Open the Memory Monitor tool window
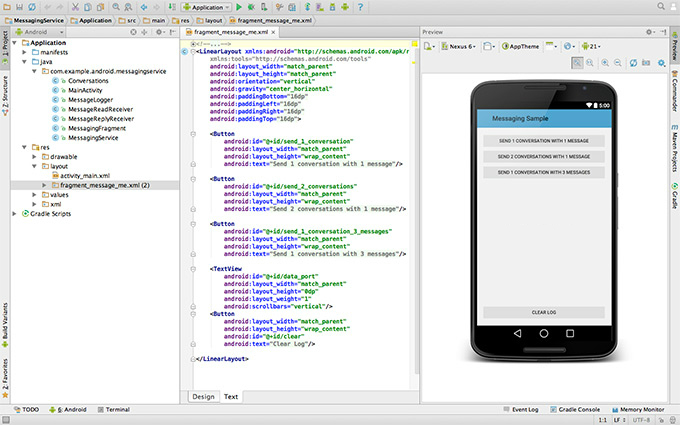The width and height of the screenshot is (680, 425). point(641,409)
